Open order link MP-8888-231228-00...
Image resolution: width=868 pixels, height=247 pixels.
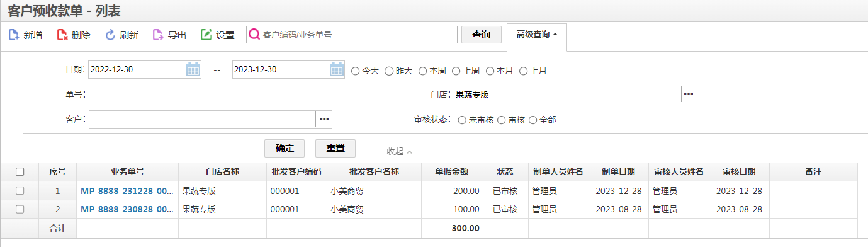127,191
